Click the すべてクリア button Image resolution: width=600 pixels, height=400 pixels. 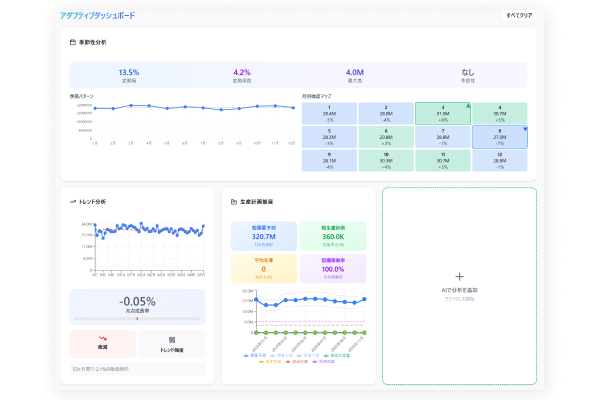[518, 16]
